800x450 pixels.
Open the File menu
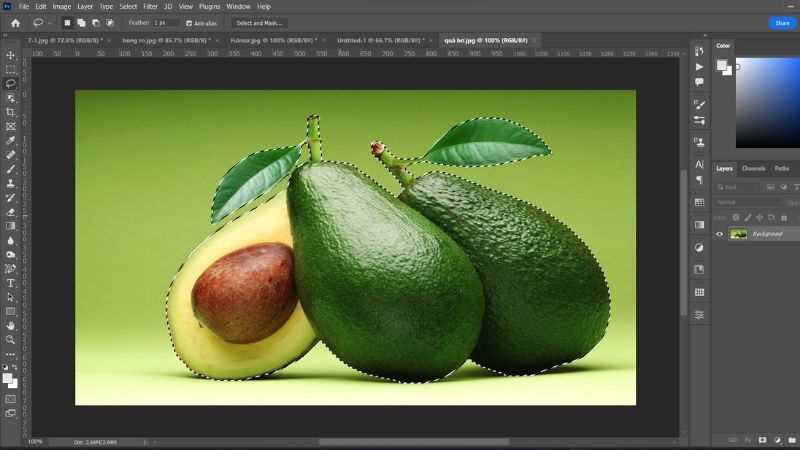tap(24, 7)
